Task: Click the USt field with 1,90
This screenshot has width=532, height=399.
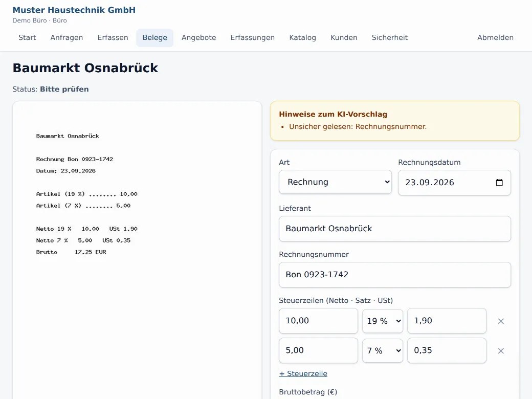Action: [x=447, y=321]
